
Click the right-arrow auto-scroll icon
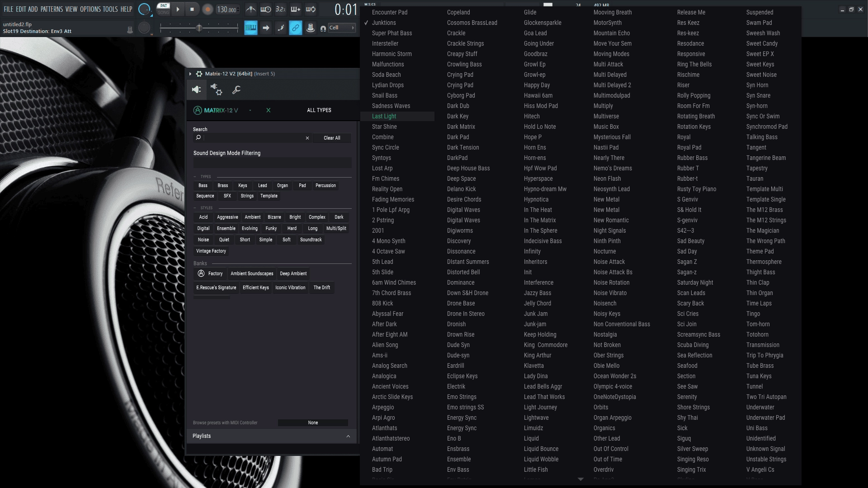(x=266, y=28)
